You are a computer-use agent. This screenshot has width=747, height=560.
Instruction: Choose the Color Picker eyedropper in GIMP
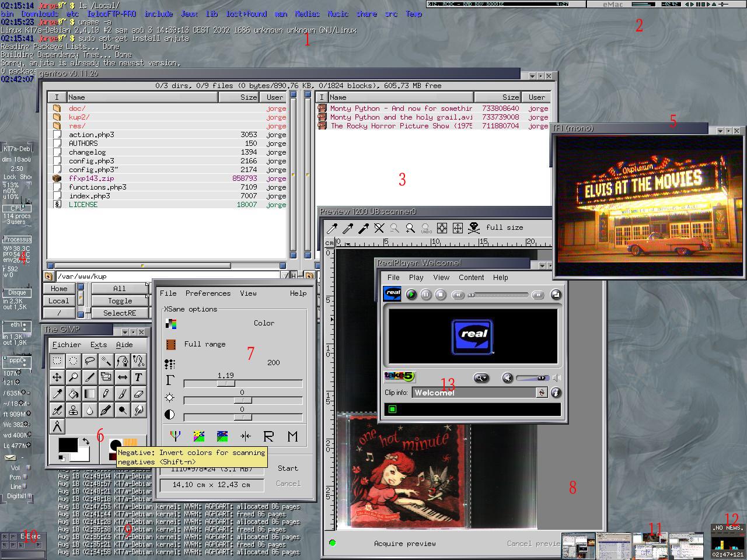pyautogui.click(x=57, y=394)
